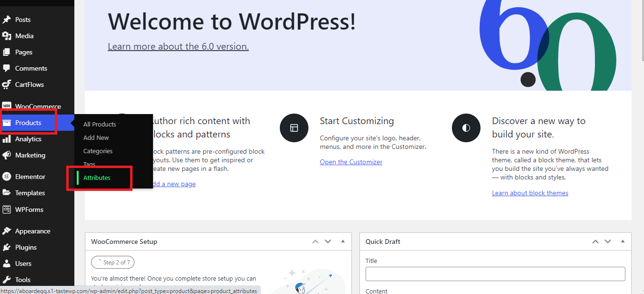Open the Customizer link
Viewport: 644px width, 294px height.
click(351, 162)
